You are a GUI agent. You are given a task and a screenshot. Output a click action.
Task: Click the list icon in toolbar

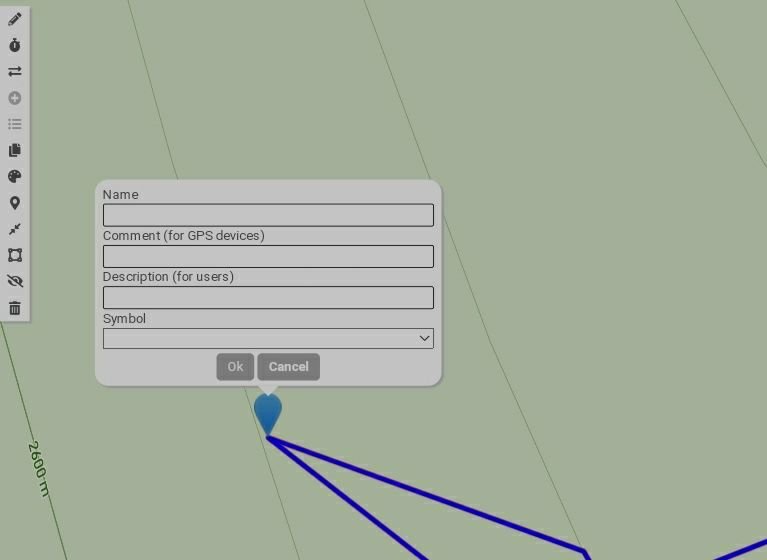[15, 124]
